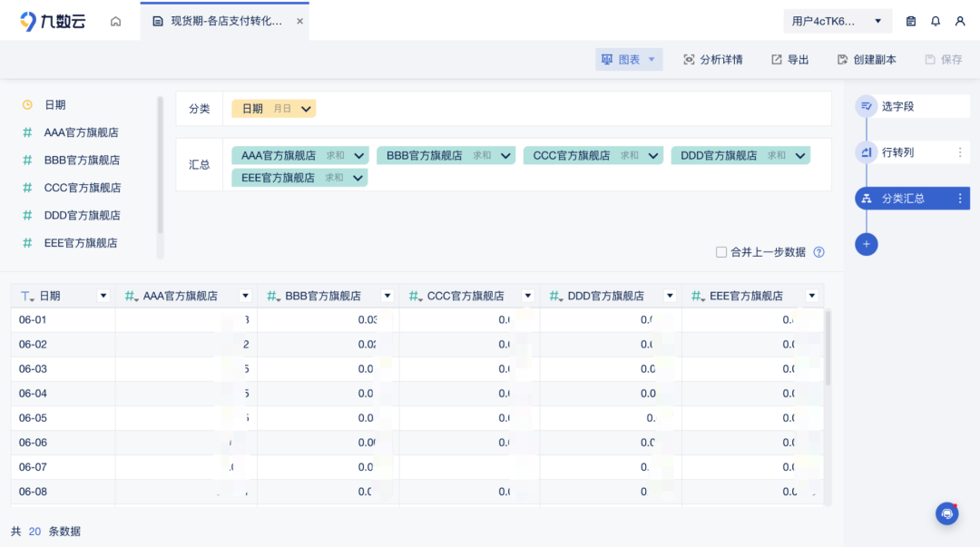Open the AAA官方旗舰店 求和 dropdown
This screenshot has width=980, height=547.
click(x=357, y=155)
